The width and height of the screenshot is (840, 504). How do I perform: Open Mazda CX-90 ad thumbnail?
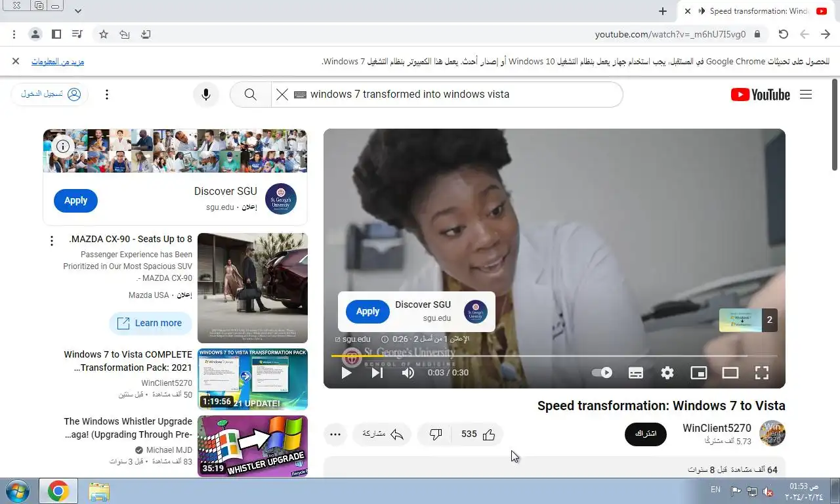click(253, 288)
